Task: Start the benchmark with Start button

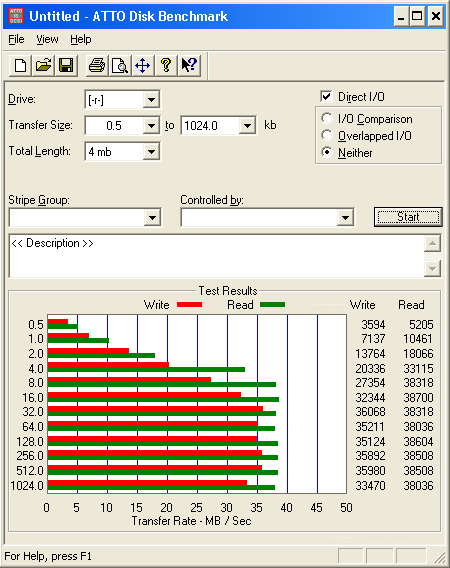Action: [x=408, y=217]
